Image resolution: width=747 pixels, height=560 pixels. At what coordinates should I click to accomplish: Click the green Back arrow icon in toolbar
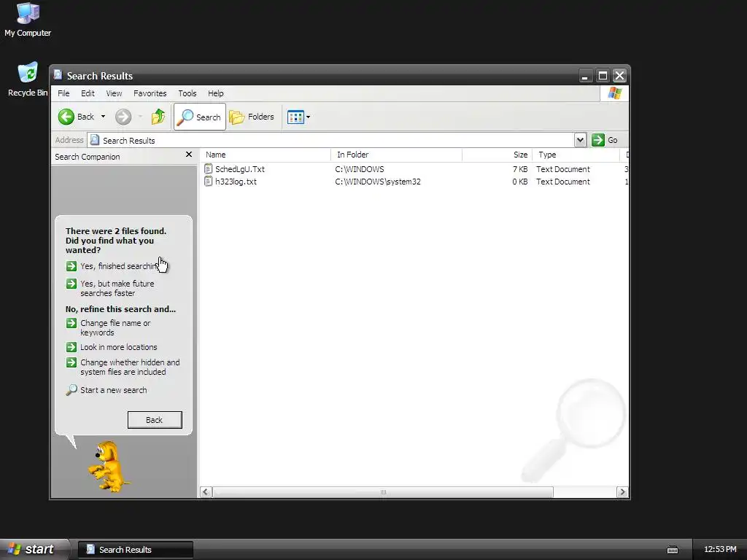click(x=66, y=117)
